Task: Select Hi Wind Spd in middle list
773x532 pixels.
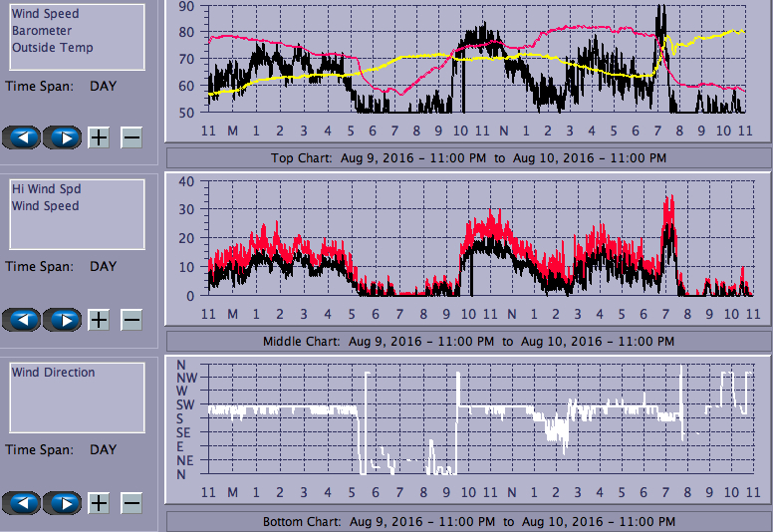Action: pos(46,189)
